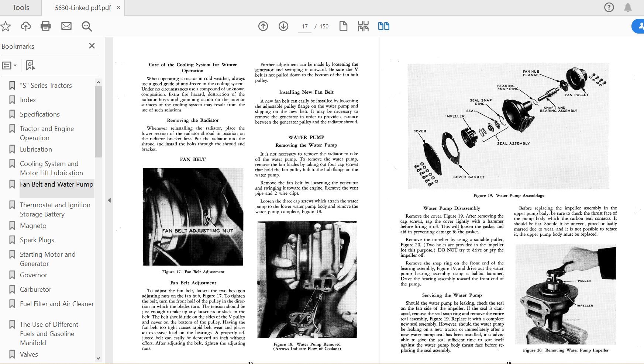Click the bookmark icon beside Index
The image size is (644, 364).
coord(12,100)
